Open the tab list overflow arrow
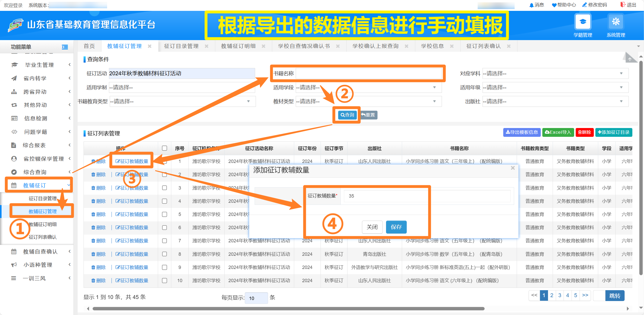 tap(639, 46)
